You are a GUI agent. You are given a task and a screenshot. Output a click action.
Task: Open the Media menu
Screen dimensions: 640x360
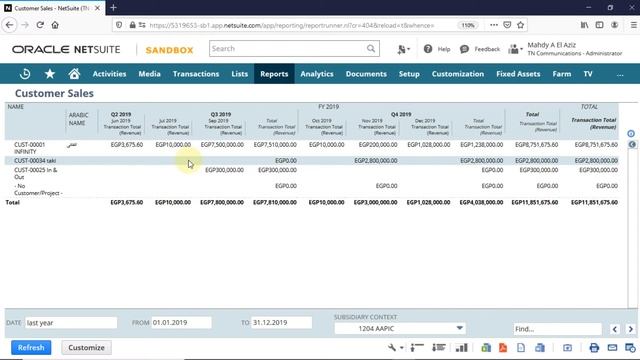coord(149,74)
